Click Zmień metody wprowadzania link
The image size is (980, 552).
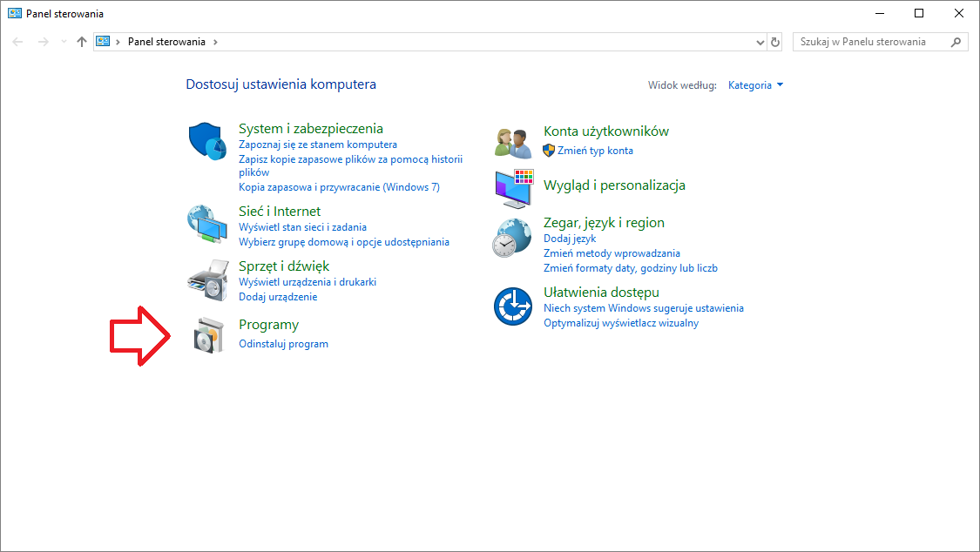click(612, 253)
